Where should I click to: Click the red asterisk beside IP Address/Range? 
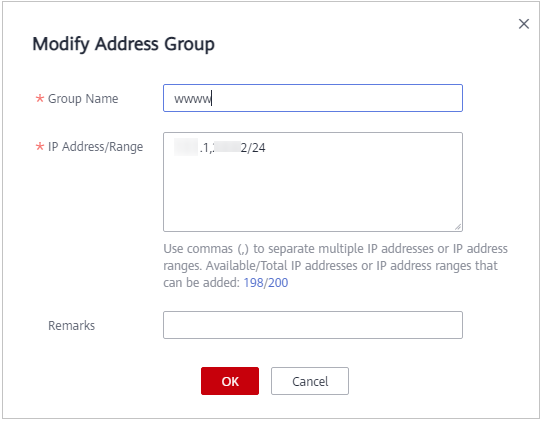tap(40, 146)
